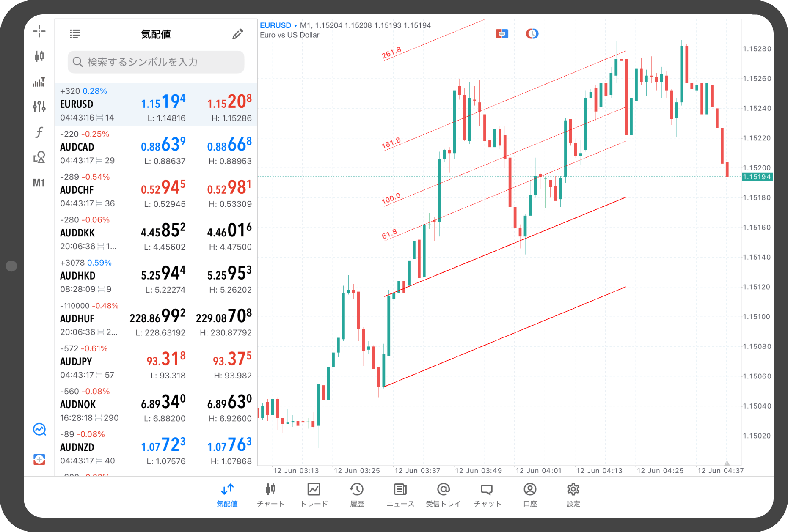788x532 pixels.
Task: Click the symbol search input field
Action: pyautogui.click(x=156, y=62)
